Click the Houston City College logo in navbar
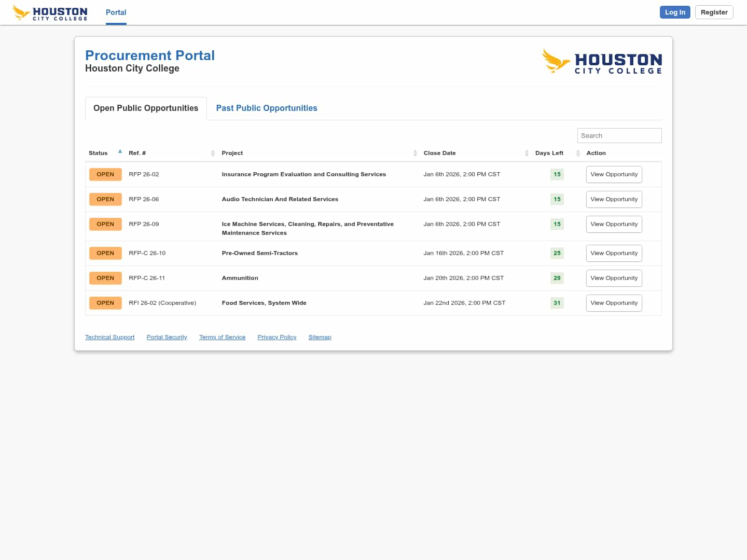747x560 pixels. (x=50, y=12)
